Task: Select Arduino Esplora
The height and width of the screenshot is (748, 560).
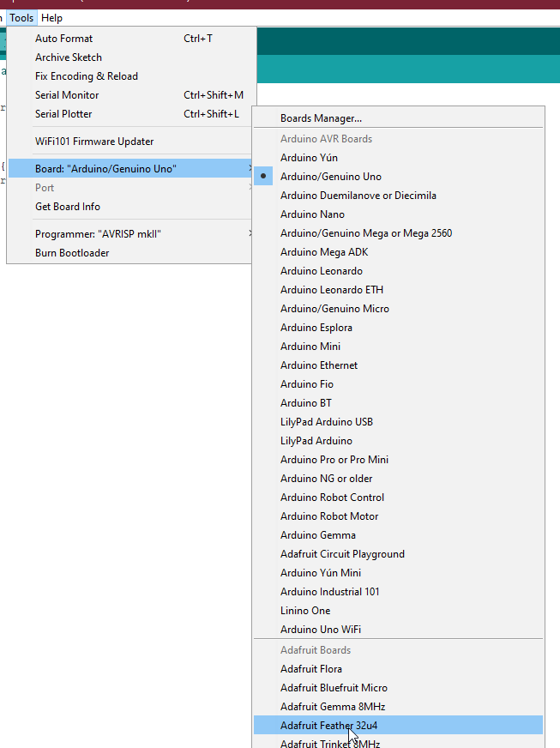Action: (x=398, y=328)
